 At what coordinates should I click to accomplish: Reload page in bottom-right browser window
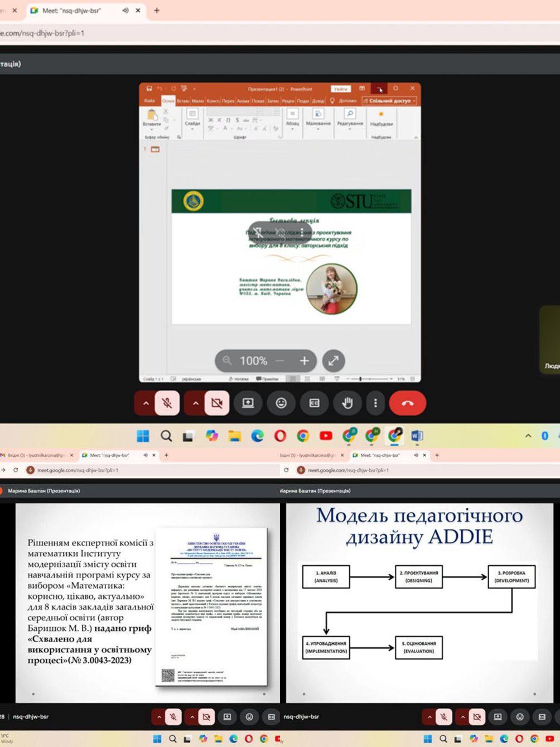point(286,470)
